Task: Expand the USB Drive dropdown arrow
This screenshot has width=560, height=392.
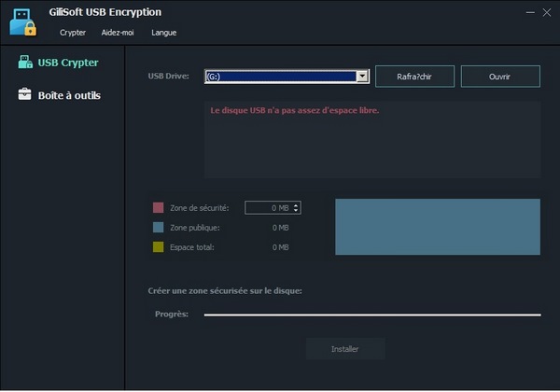Action: click(362, 76)
